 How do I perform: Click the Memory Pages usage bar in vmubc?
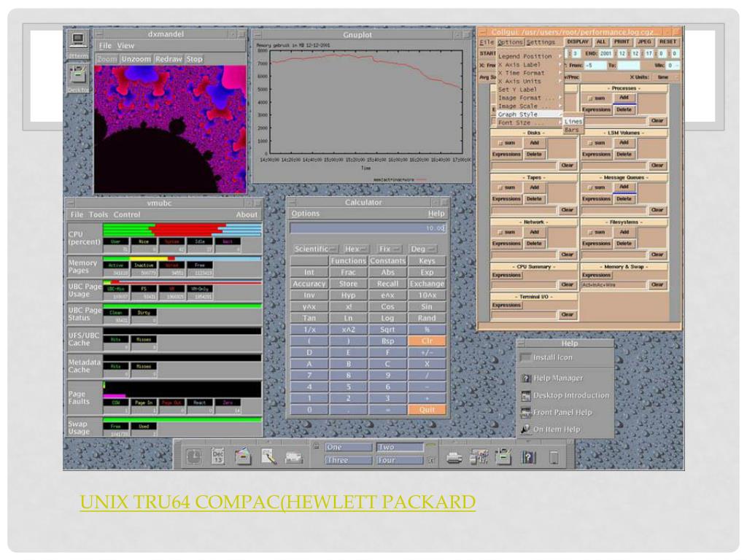182,259
